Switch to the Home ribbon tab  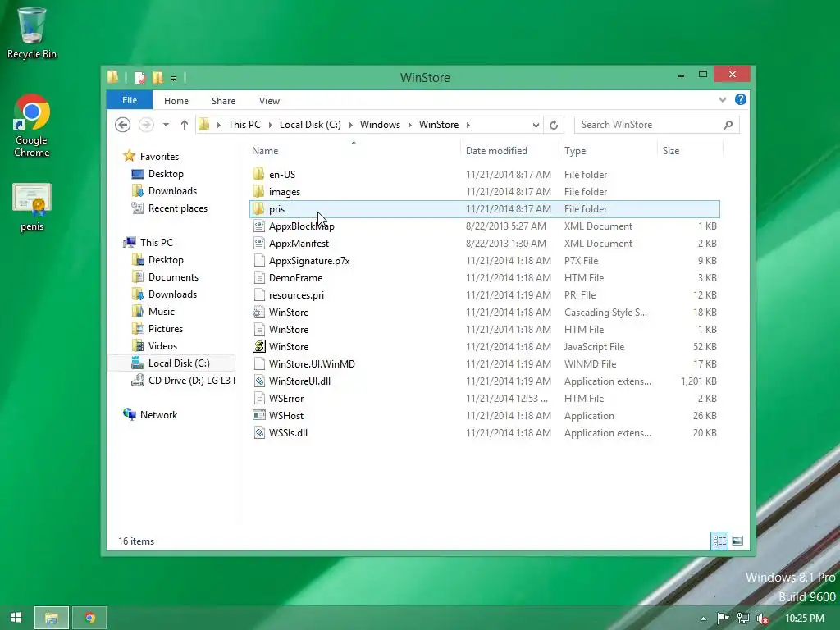(176, 101)
